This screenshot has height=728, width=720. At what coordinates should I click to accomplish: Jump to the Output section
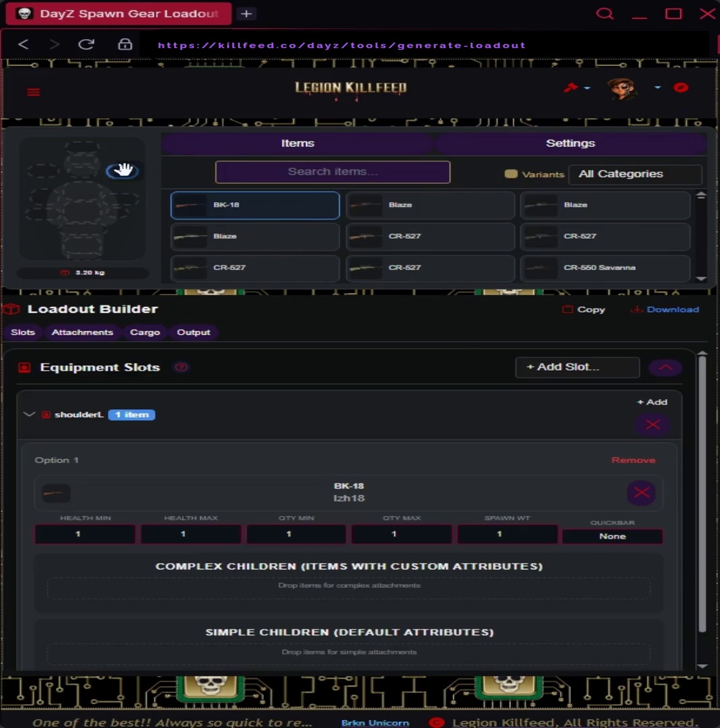pyautogui.click(x=193, y=332)
